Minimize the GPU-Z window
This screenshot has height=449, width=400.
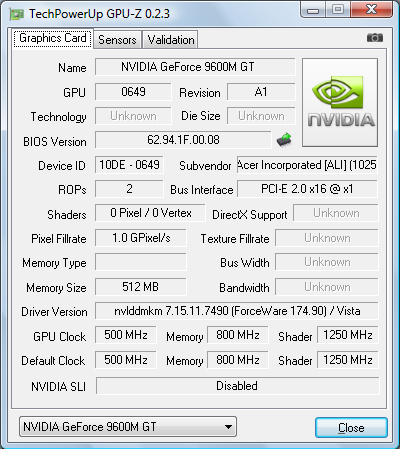[313, 10]
